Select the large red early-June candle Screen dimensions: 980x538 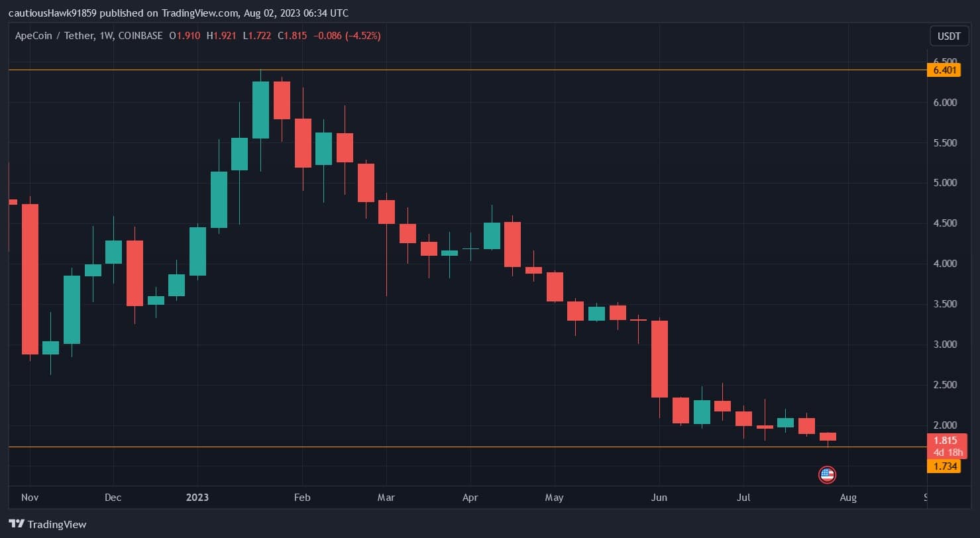pos(659,358)
